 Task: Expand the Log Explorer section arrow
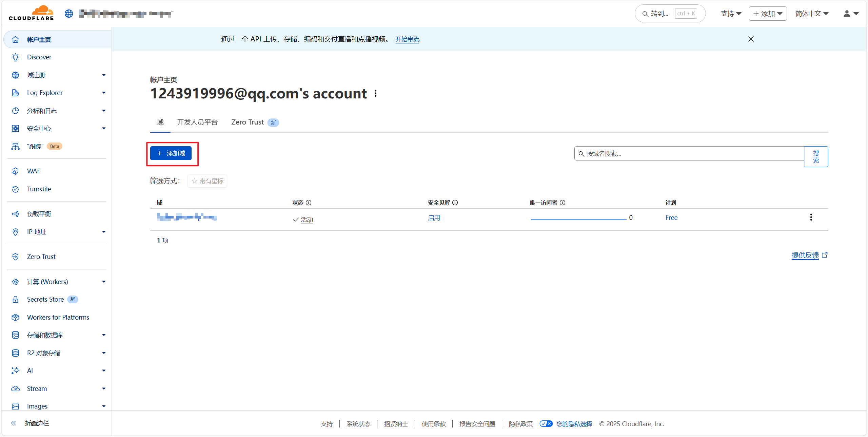click(x=104, y=93)
